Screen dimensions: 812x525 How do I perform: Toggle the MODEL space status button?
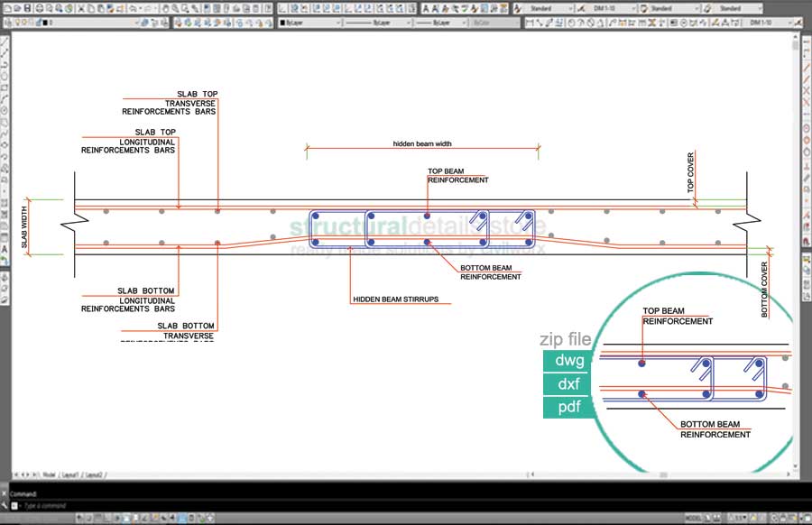coord(695,518)
